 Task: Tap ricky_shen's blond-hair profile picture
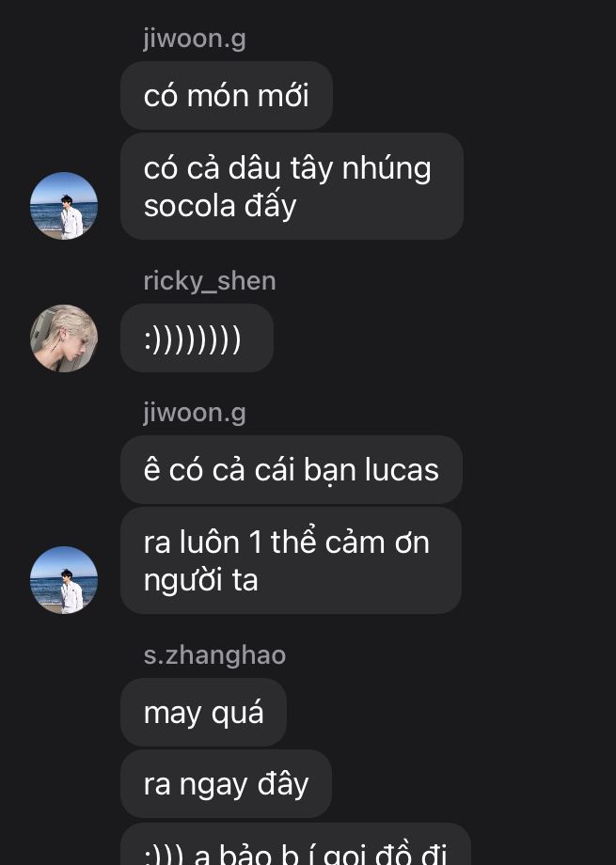point(64,338)
